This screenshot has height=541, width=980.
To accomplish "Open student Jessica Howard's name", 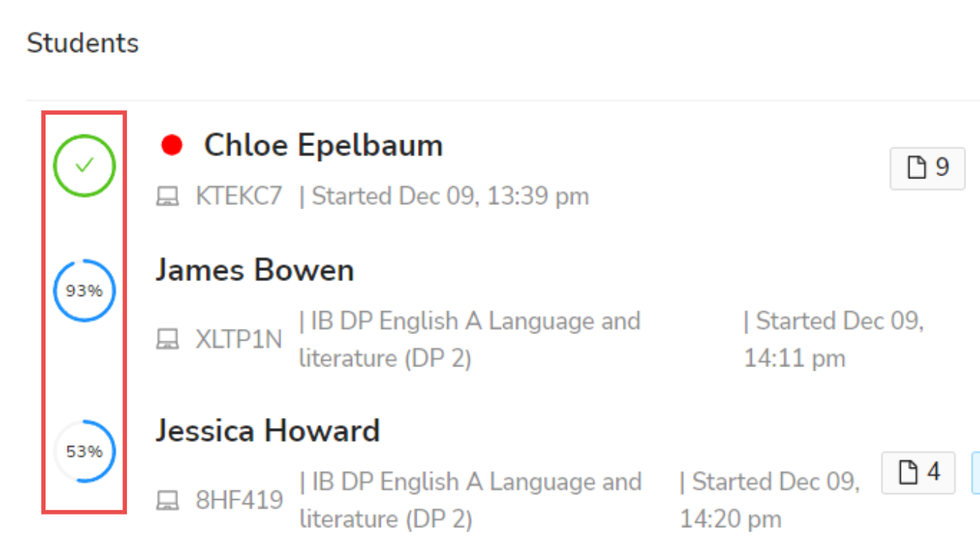I will (268, 430).
